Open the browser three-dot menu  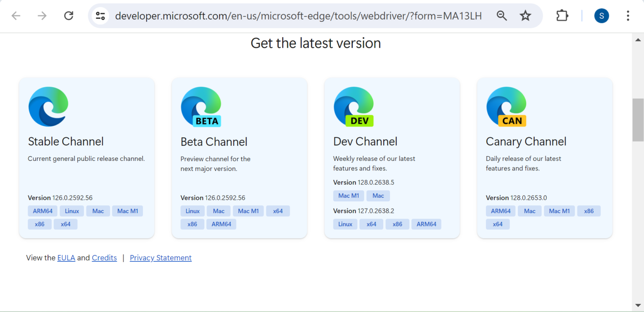[628, 15]
